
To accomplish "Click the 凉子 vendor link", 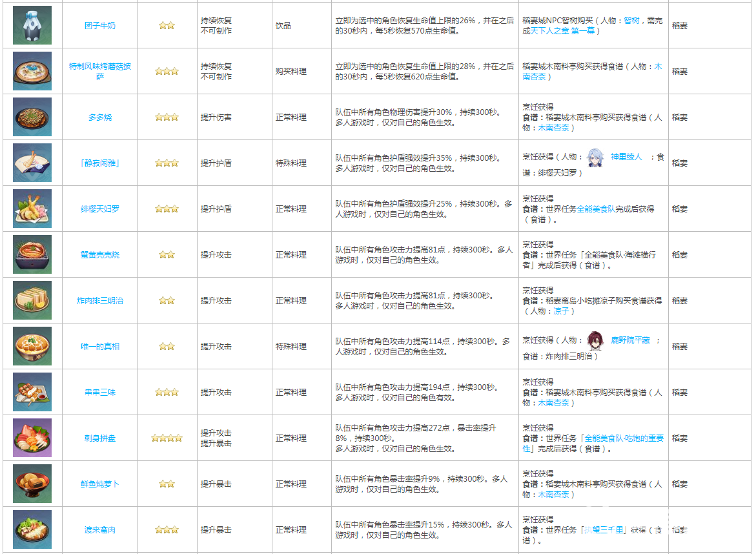I will click(561, 311).
